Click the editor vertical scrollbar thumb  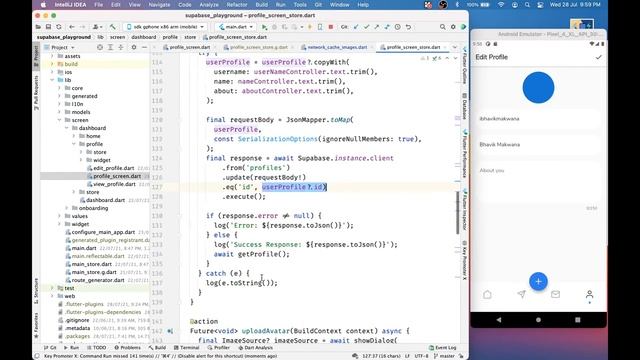tap(457, 212)
